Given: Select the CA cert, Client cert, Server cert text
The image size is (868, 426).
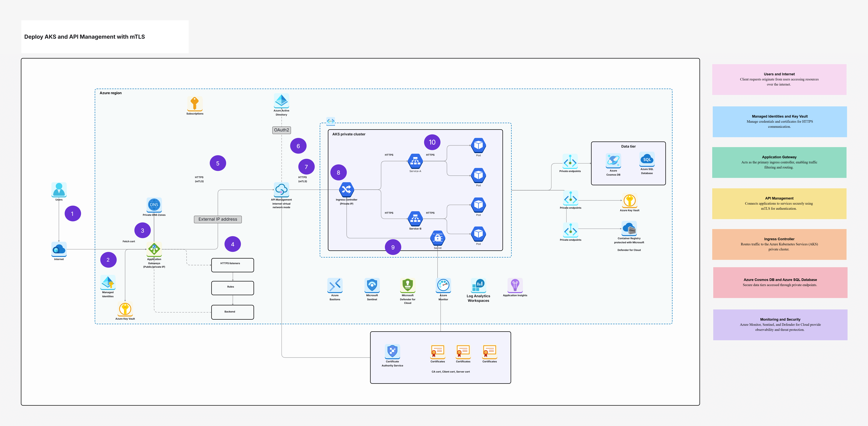Looking at the screenshot, I should click(451, 372).
